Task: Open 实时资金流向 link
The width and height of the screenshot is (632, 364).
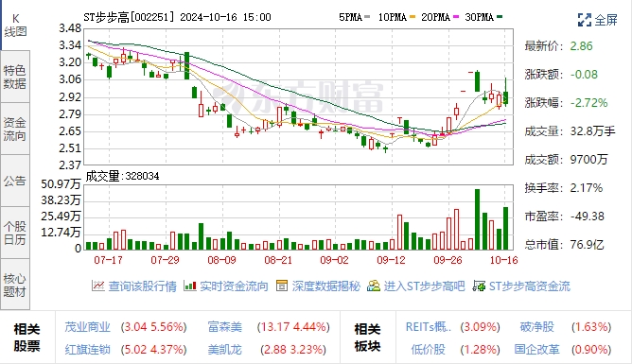Action: [234, 286]
